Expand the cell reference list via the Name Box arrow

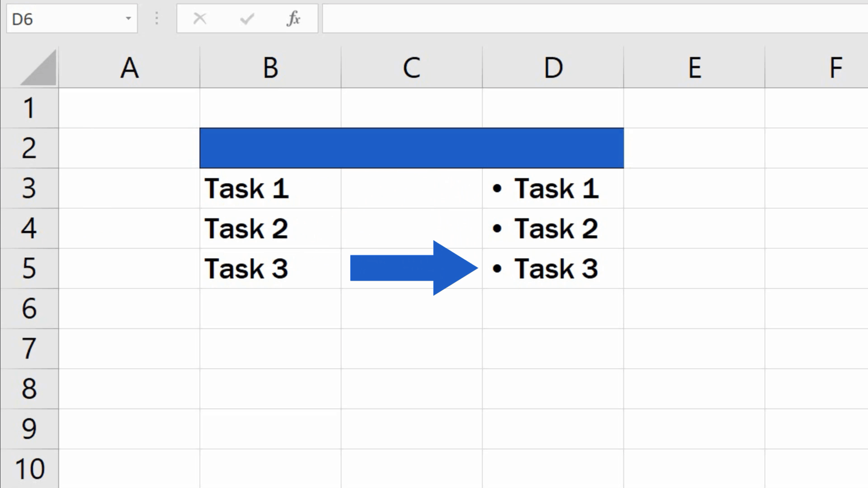128,18
